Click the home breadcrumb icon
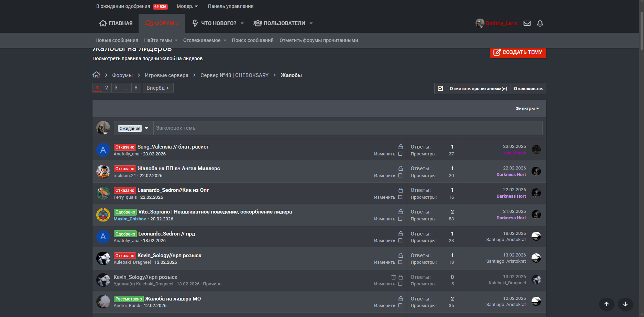The height and width of the screenshot is (317, 644). [x=96, y=75]
